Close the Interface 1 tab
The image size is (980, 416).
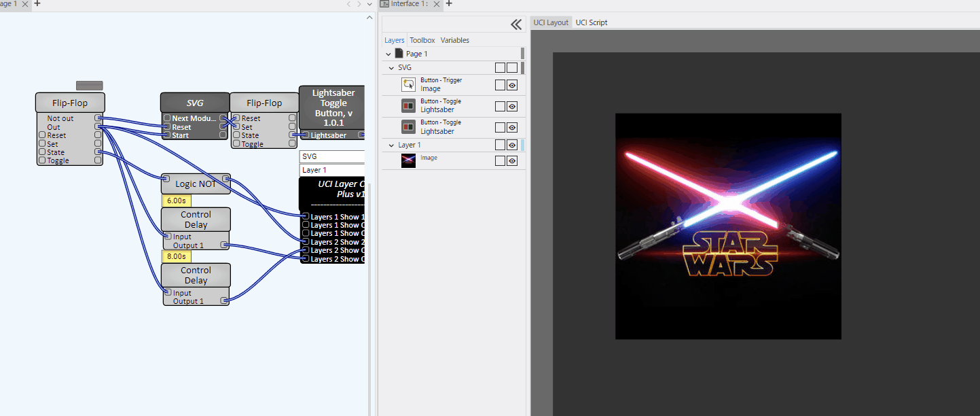tap(437, 4)
